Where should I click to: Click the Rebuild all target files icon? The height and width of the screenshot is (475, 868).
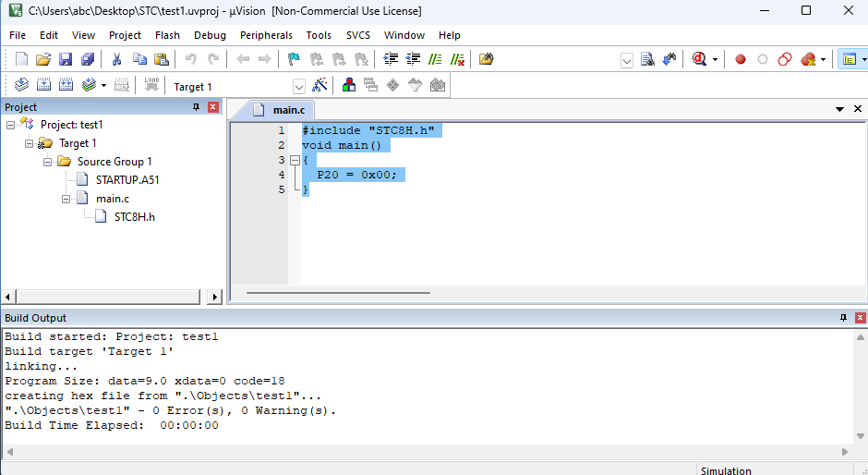click(66, 85)
